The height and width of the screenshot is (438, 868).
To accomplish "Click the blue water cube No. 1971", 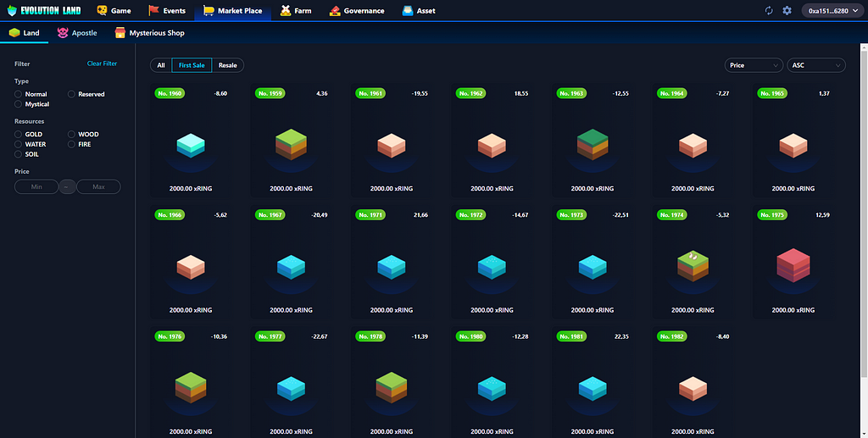I will pos(392,267).
